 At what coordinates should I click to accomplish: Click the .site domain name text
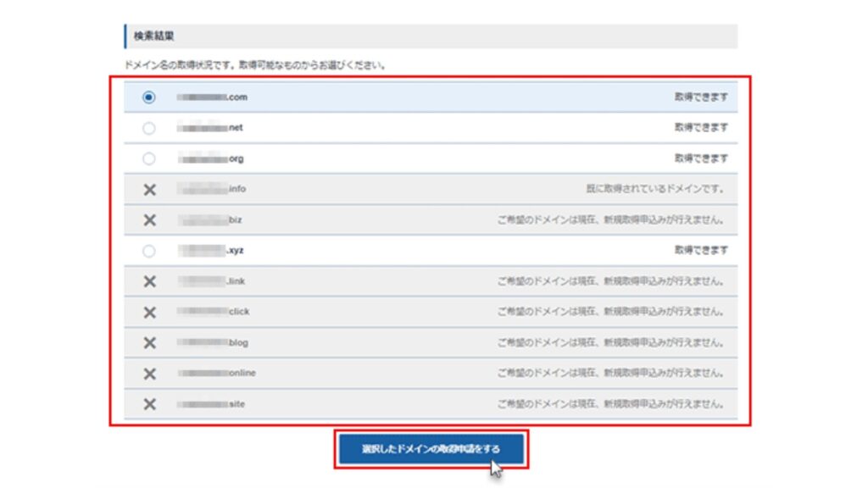click(211, 404)
